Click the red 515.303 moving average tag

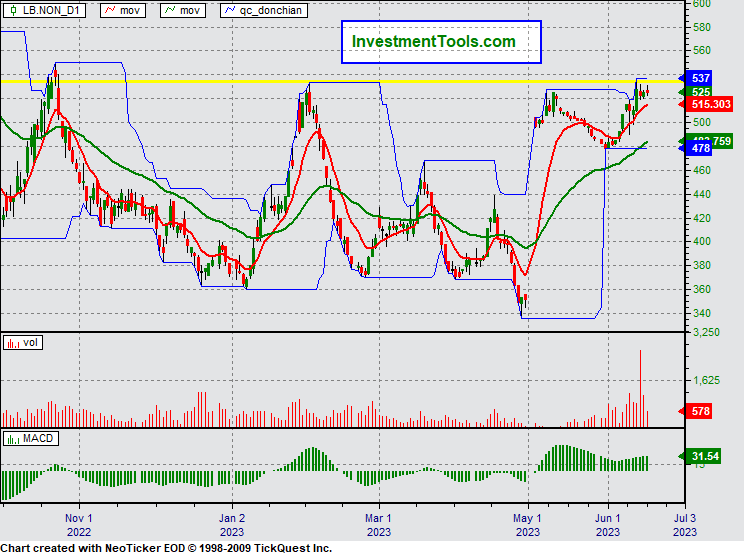[707, 104]
